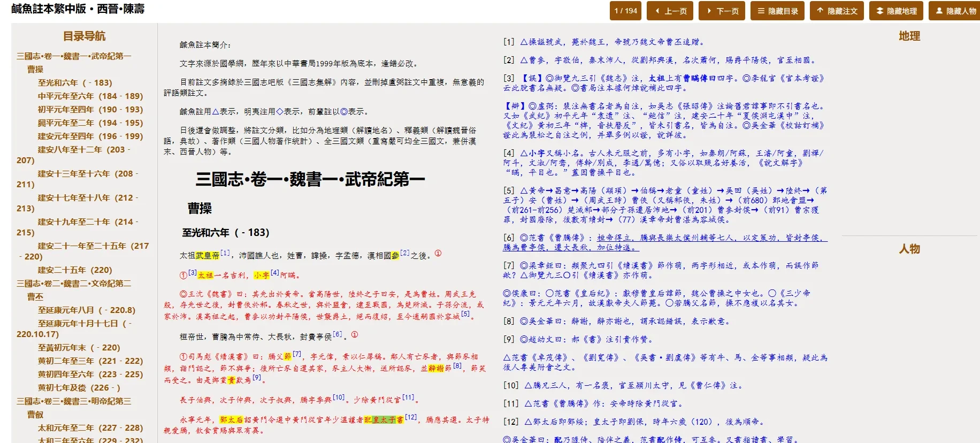Toggle the 隐藏地理 geography panel button
The width and height of the screenshot is (980, 443).
point(896,11)
